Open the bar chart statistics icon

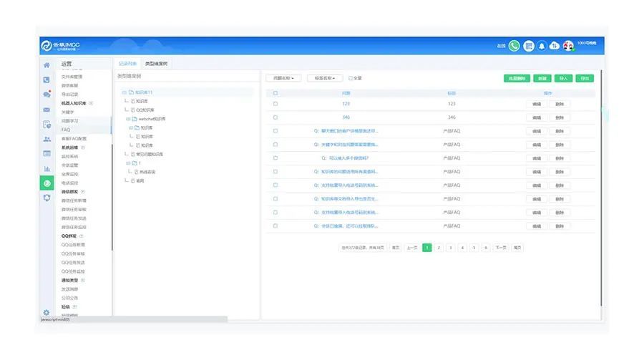click(47, 168)
